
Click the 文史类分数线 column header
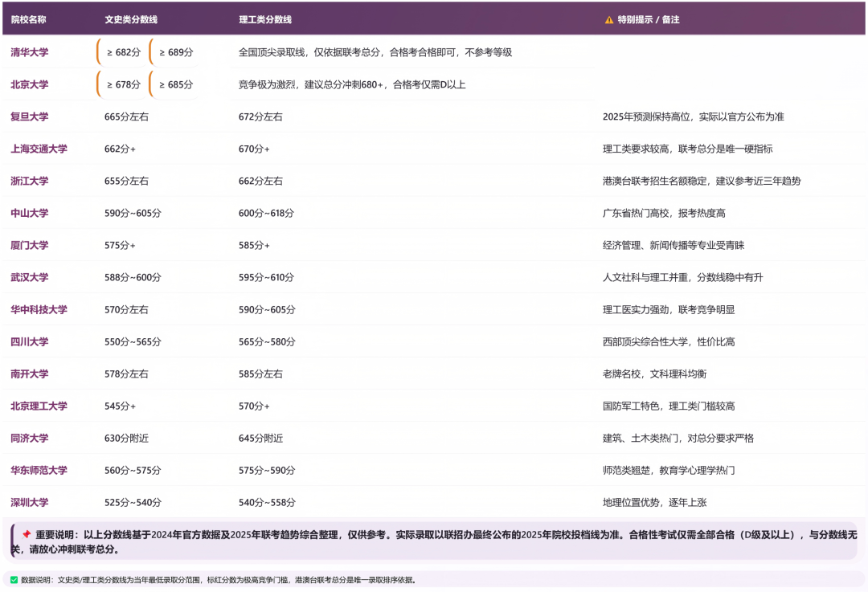point(131,19)
